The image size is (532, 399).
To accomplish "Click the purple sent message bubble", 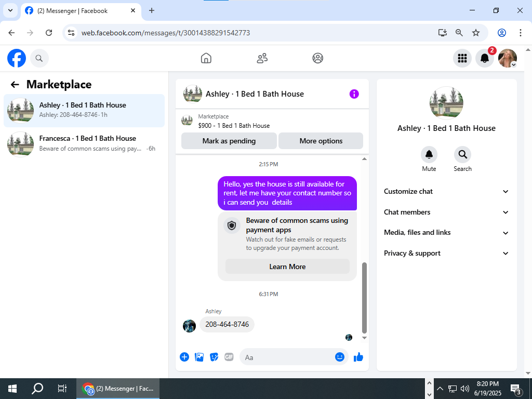I will pyautogui.click(x=287, y=193).
